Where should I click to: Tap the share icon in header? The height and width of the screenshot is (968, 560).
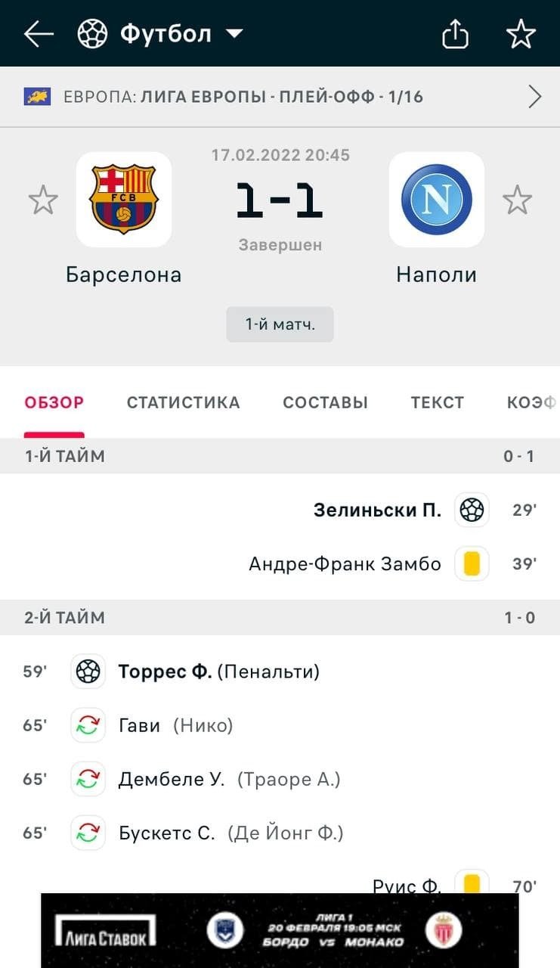pyautogui.click(x=455, y=34)
